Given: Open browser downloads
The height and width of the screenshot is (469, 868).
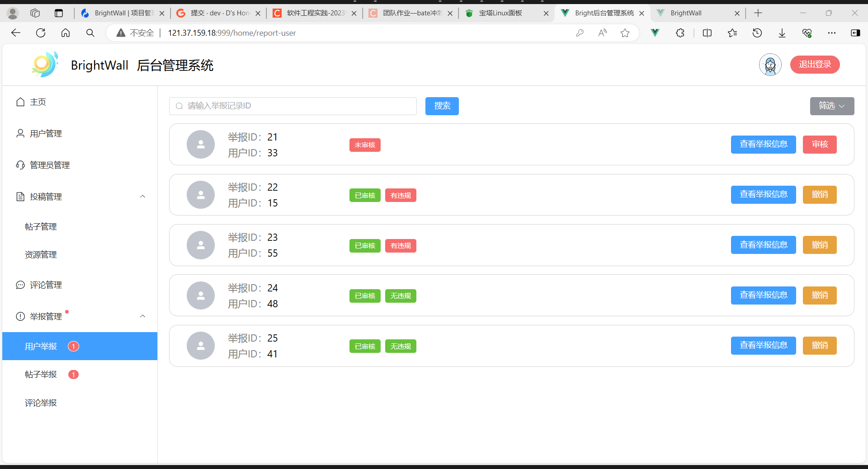Looking at the screenshot, I should [782, 33].
